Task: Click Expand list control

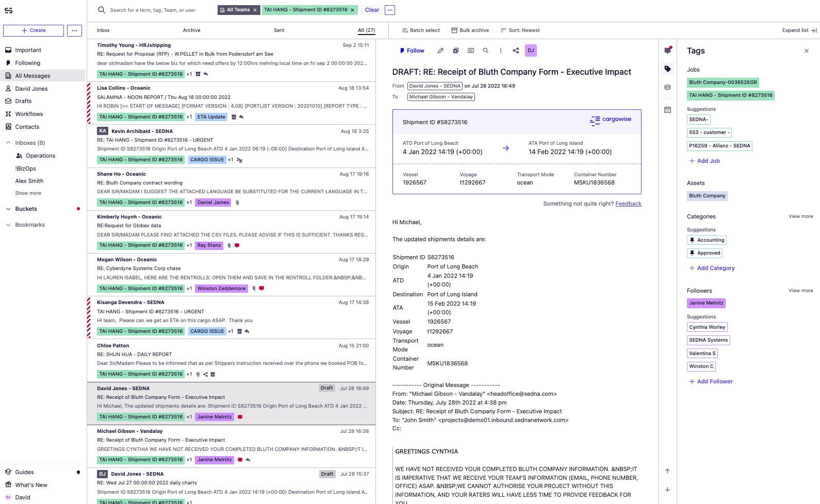Action: coord(799,30)
